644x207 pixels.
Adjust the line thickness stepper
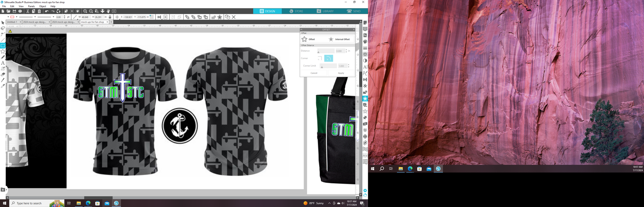point(65,17)
